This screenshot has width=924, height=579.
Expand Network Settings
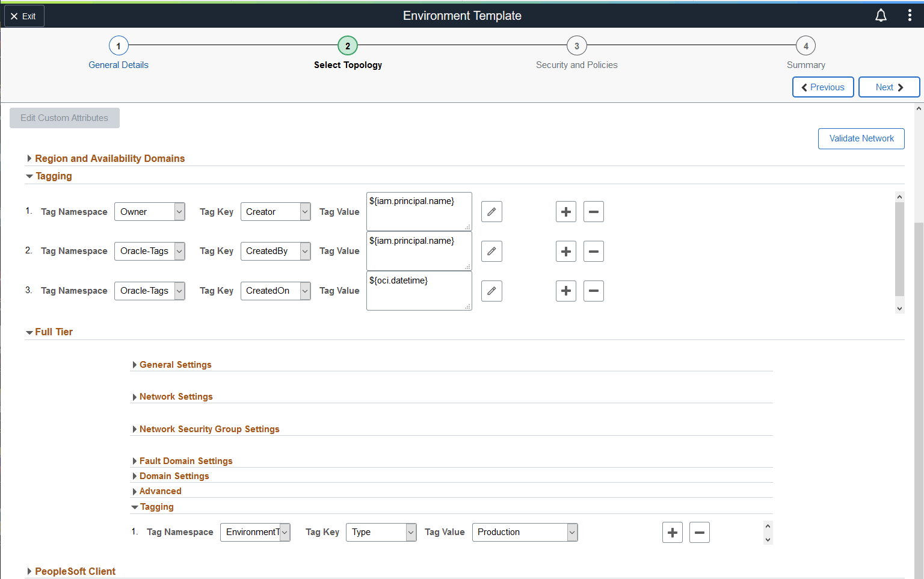(x=173, y=397)
